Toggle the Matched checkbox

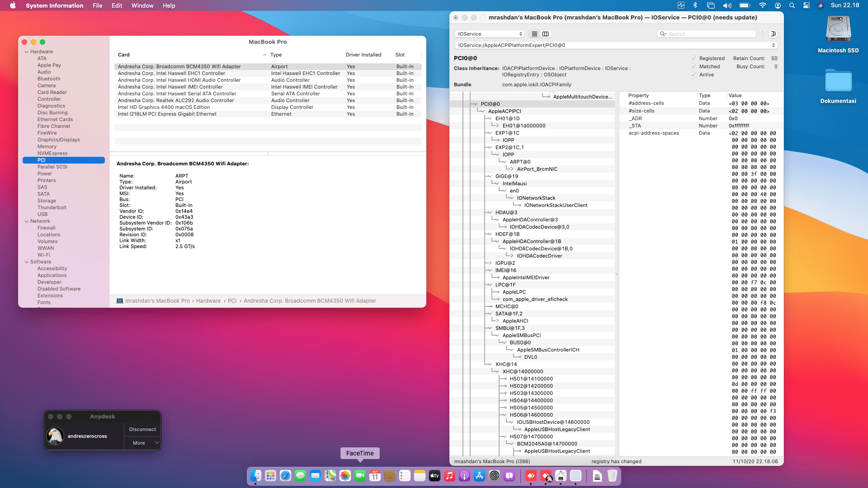coord(693,66)
